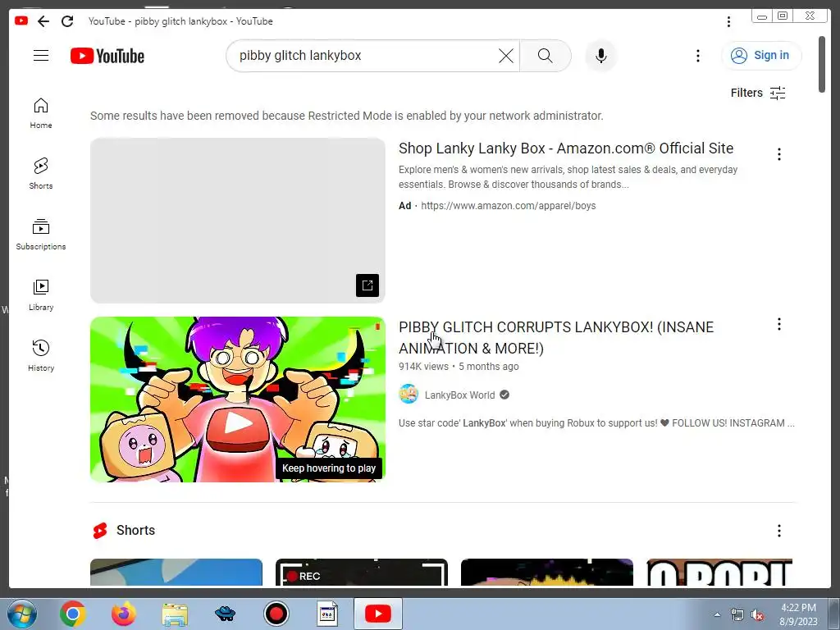This screenshot has height=630, width=840.
Task: Click the Restricted Mode notice text
Action: click(347, 116)
